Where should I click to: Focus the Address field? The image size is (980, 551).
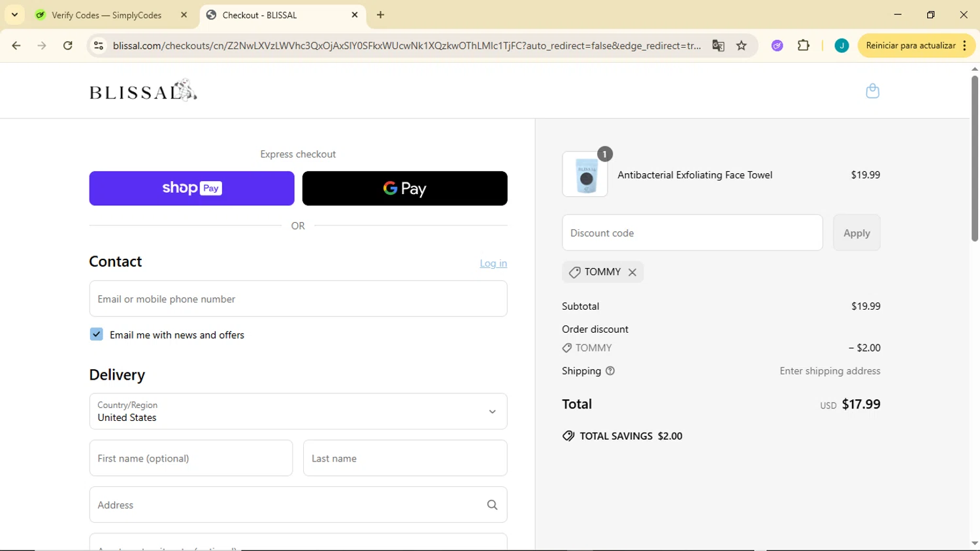pyautogui.click(x=298, y=505)
